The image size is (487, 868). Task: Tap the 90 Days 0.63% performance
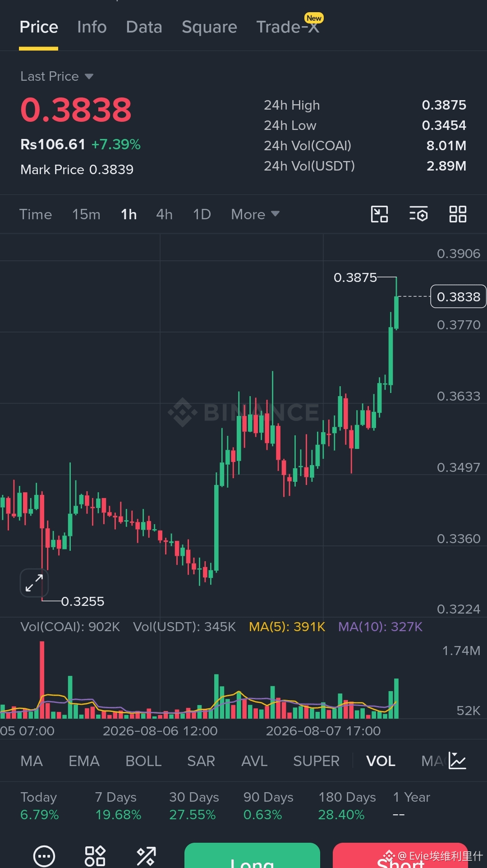[268, 806]
